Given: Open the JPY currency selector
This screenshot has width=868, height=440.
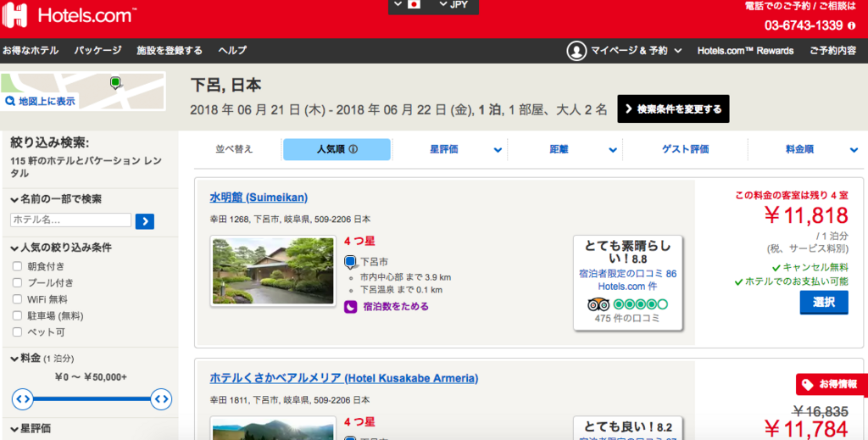Looking at the screenshot, I should (x=454, y=5).
